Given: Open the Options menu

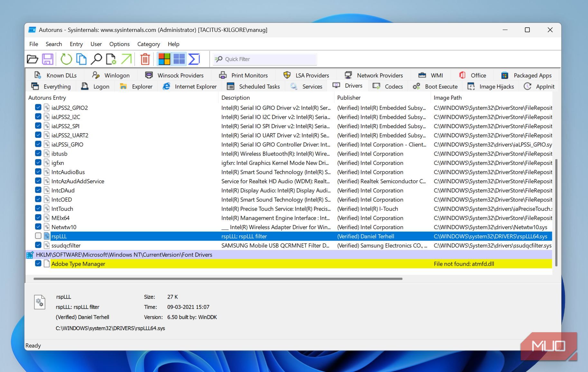Looking at the screenshot, I should 119,44.
